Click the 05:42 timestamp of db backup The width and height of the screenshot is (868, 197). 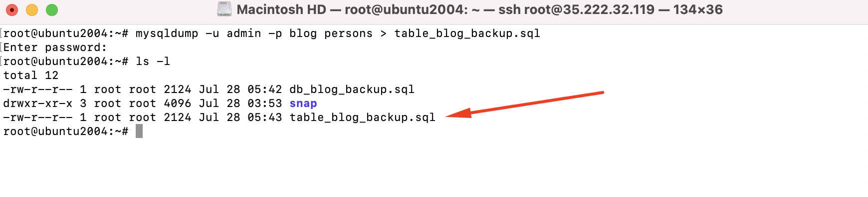tap(265, 89)
